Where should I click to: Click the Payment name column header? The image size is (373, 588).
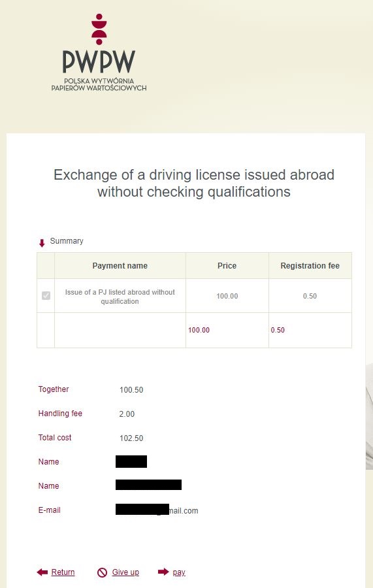click(120, 265)
